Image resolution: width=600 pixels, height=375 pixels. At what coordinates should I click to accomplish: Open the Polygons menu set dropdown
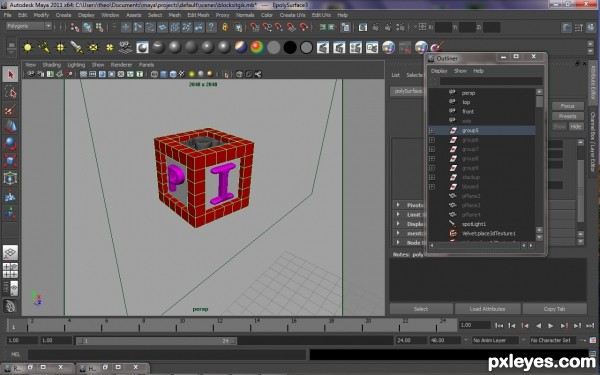click(29, 26)
